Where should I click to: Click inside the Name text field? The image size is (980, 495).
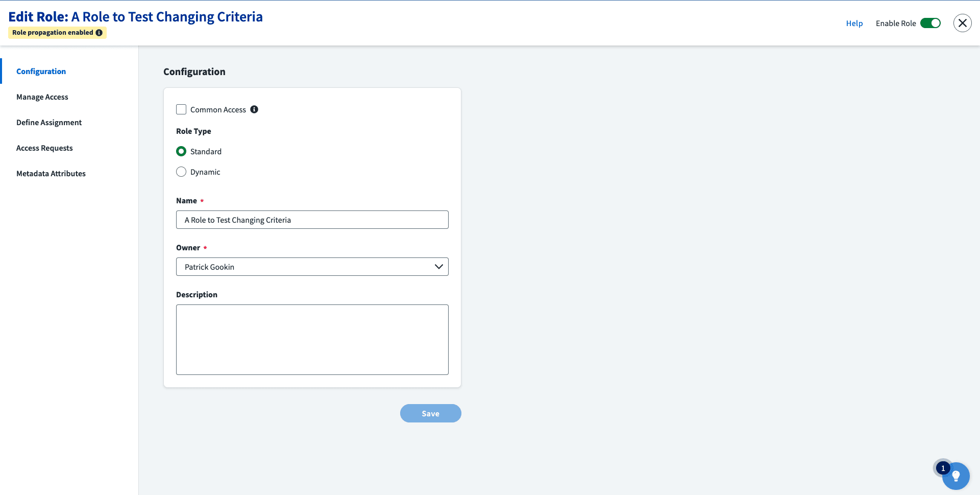(312, 220)
